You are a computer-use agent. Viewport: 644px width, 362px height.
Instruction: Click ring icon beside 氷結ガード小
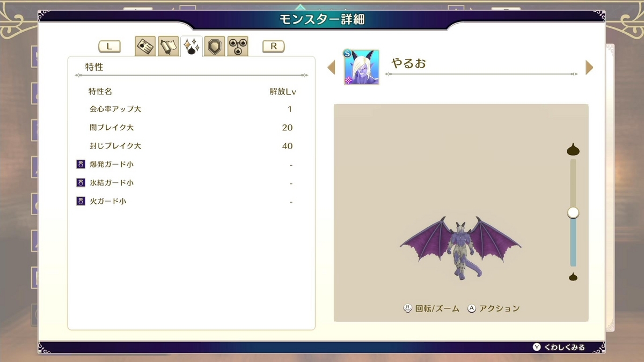click(81, 183)
